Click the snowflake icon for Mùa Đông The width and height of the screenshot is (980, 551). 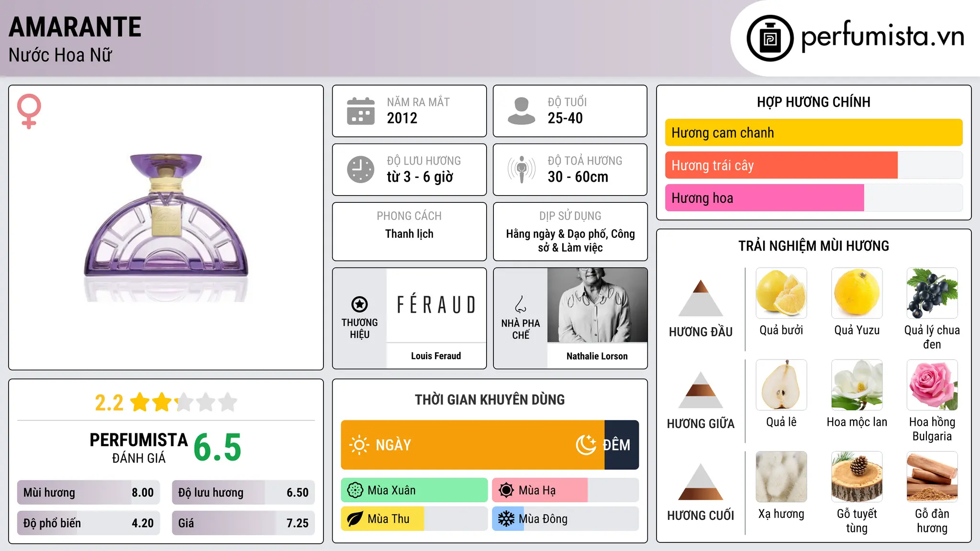point(506,519)
